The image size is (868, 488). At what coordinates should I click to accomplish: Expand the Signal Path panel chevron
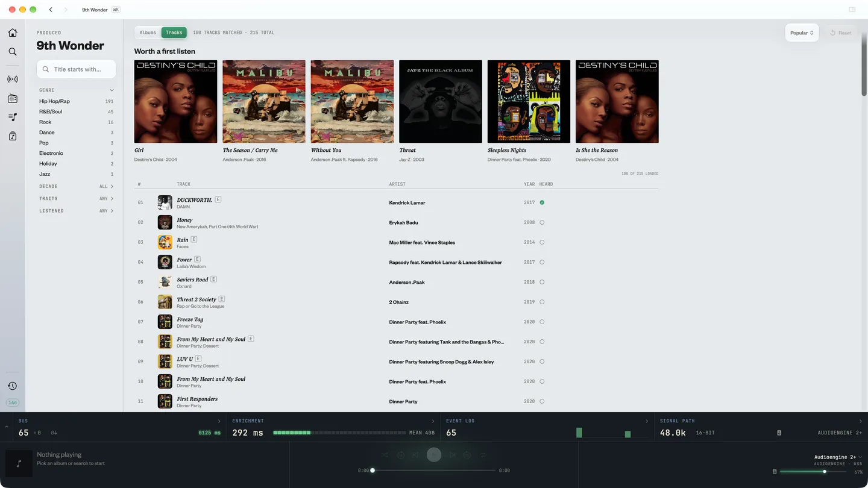coord(860,421)
